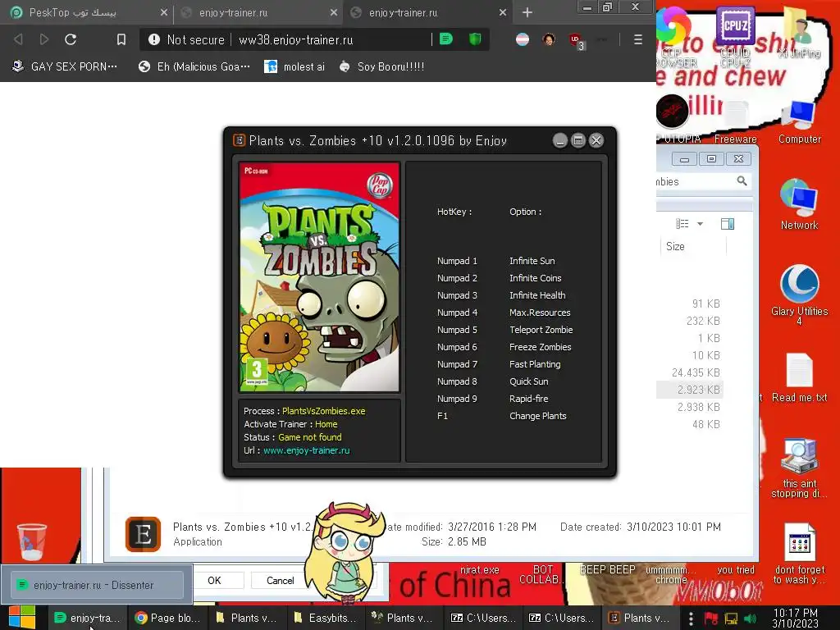Viewport: 840px width, 630px height.
Task: Switch to the third enjoy-trainer.ru tab
Action: click(x=427, y=12)
